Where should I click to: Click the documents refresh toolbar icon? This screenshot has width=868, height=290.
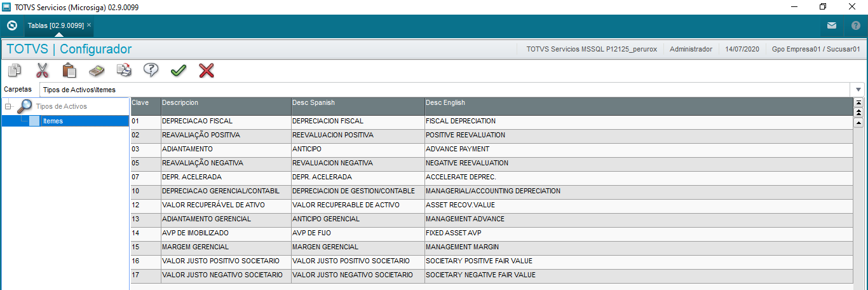[124, 70]
